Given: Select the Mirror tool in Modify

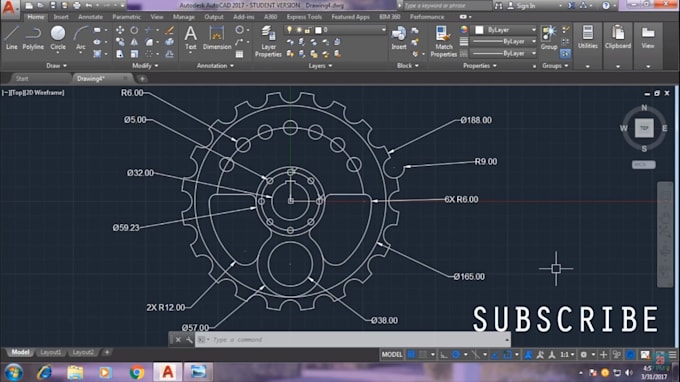Looking at the screenshot, I should pyautogui.click(x=134, y=42).
